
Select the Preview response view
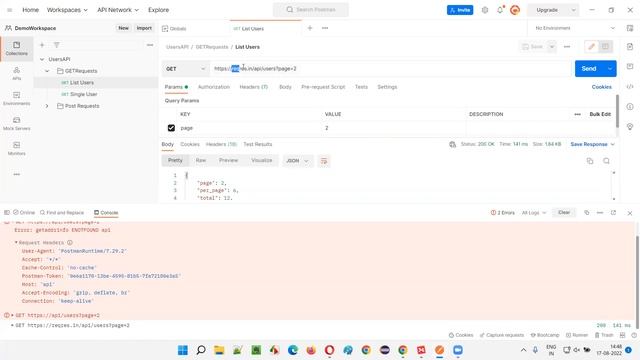click(x=228, y=160)
